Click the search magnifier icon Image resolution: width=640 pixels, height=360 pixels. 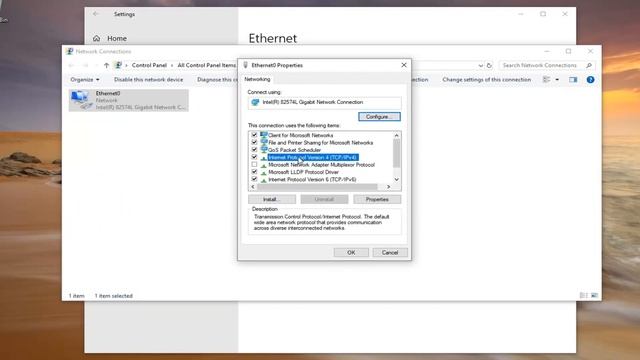589,65
